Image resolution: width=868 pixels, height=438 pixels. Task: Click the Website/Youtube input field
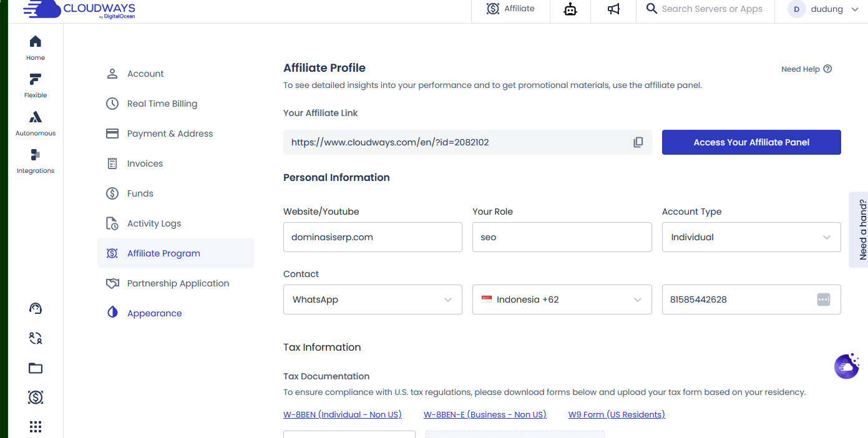pyautogui.click(x=373, y=237)
